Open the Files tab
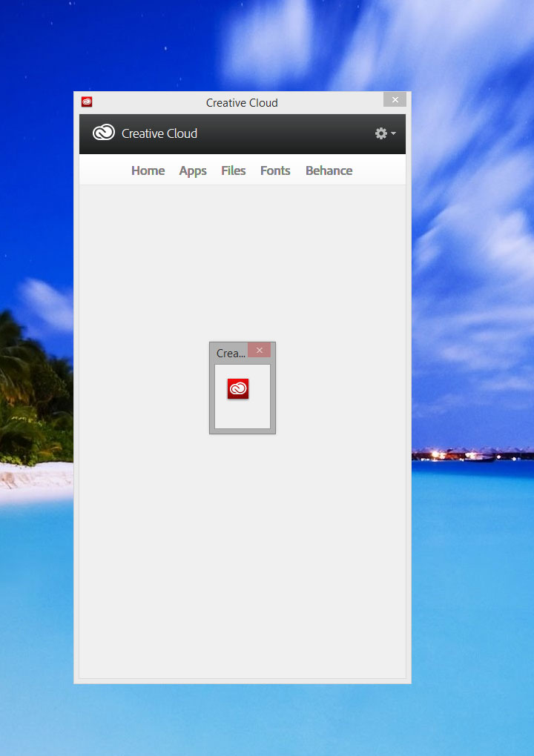 pyautogui.click(x=234, y=170)
